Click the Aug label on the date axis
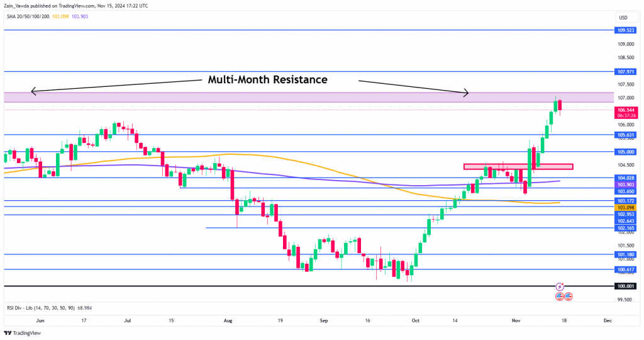This screenshot has width=644, height=340. tap(228, 320)
